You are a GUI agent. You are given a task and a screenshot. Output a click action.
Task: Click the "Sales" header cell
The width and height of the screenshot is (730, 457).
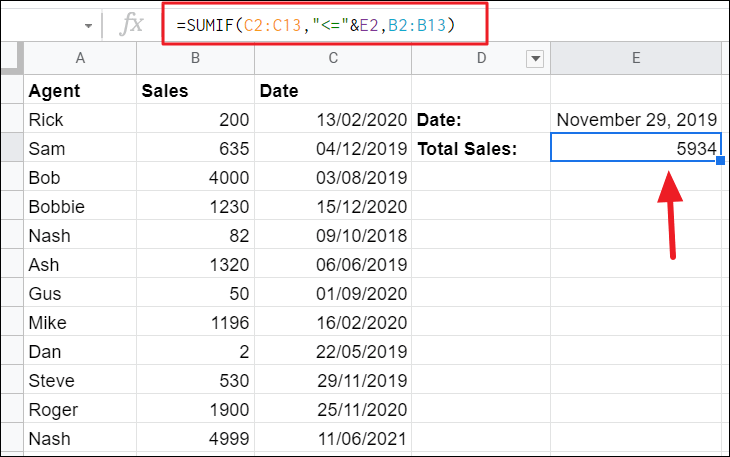click(195, 91)
